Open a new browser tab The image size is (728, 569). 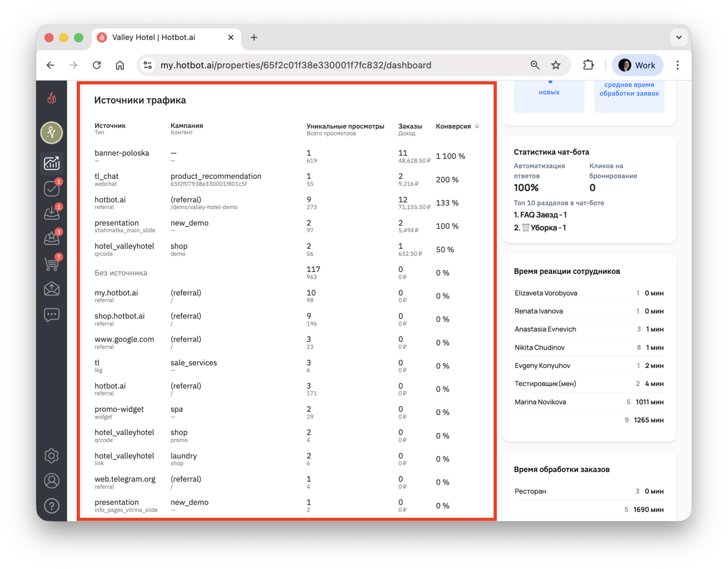click(254, 38)
